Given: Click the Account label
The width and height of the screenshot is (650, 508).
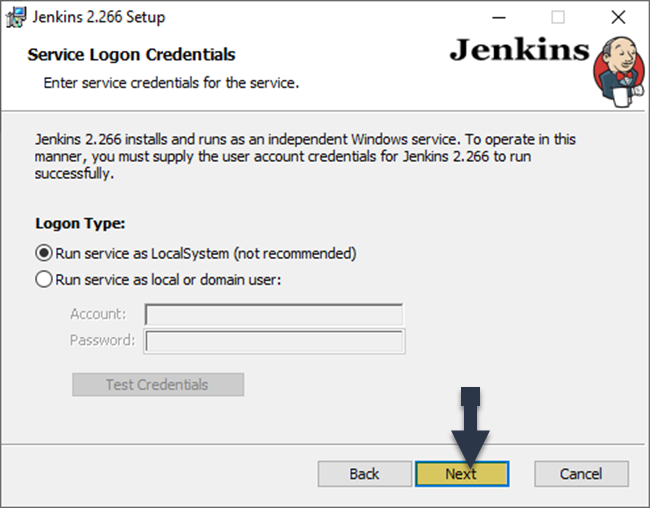Looking at the screenshot, I should click(98, 314).
